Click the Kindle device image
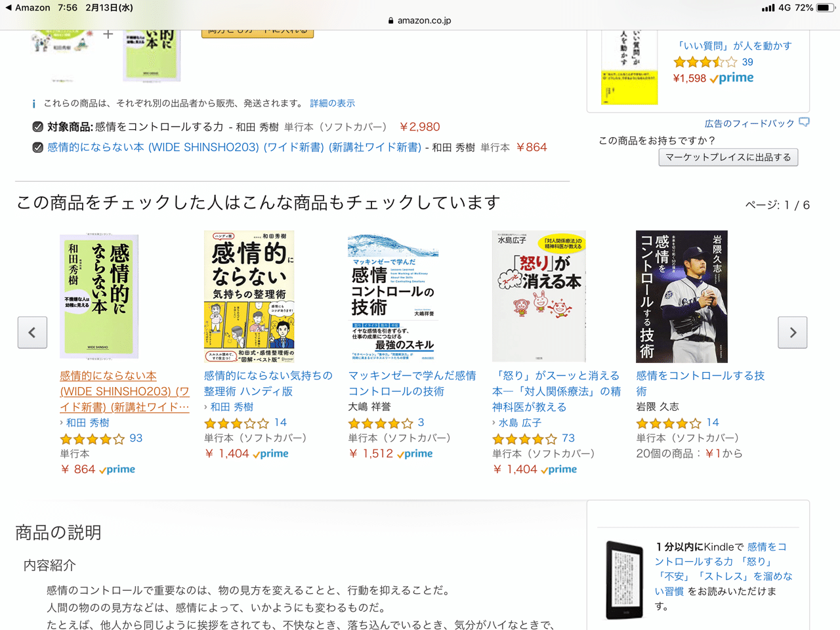The width and height of the screenshot is (840, 630). pyautogui.click(x=624, y=580)
